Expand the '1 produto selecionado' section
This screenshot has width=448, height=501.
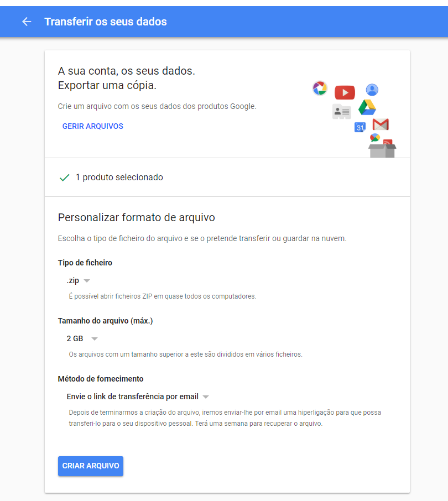click(119, 178)
